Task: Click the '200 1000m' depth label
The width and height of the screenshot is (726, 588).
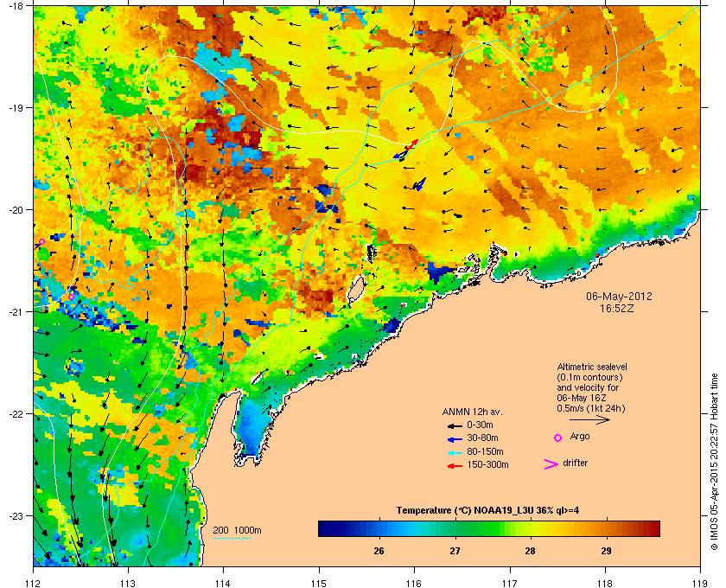Action: 237,531
